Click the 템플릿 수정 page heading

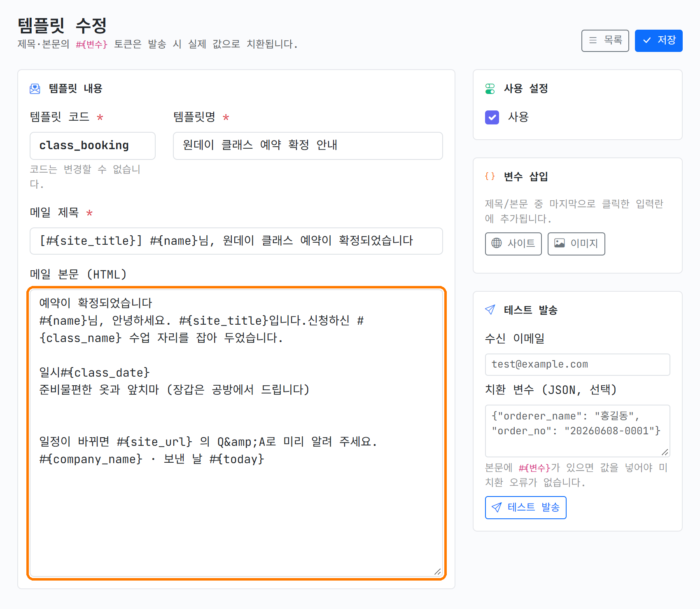[x=62, y=26]
